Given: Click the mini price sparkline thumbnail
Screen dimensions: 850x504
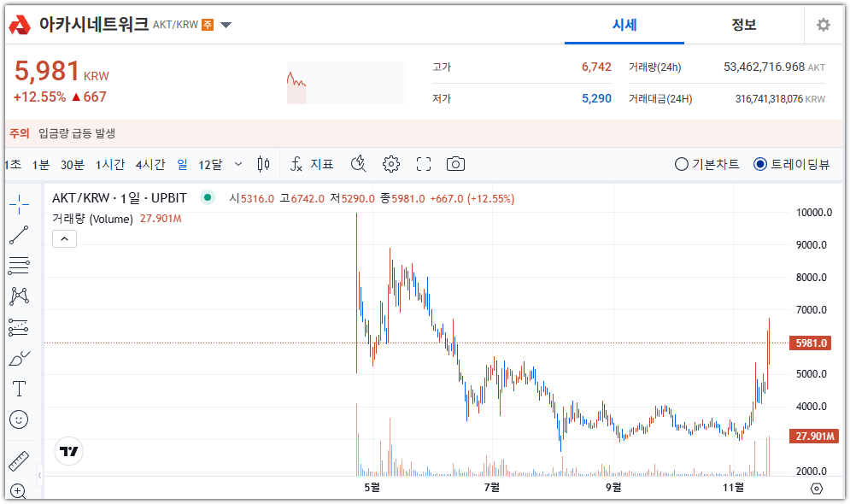Looking at the screenshot, I should tap(346, 82).
